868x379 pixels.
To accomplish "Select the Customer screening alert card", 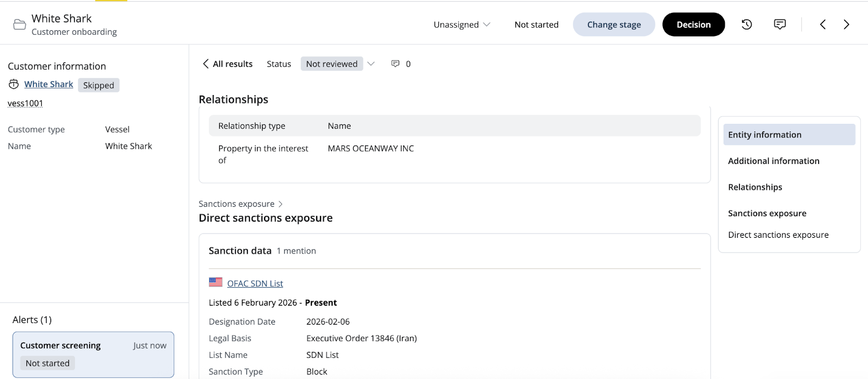I will (93, 354).
